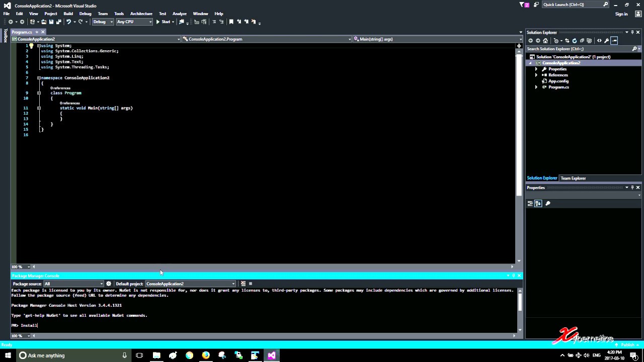Open the Package source dropdown

point(73,284)
